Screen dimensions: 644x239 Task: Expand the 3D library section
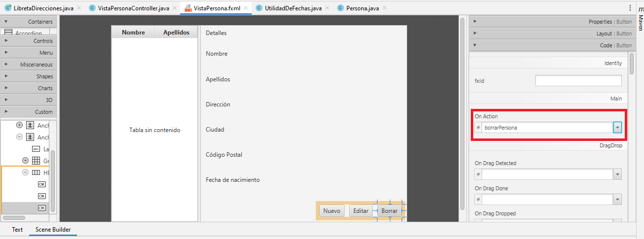pyautogui.click(x=28, y=100)
